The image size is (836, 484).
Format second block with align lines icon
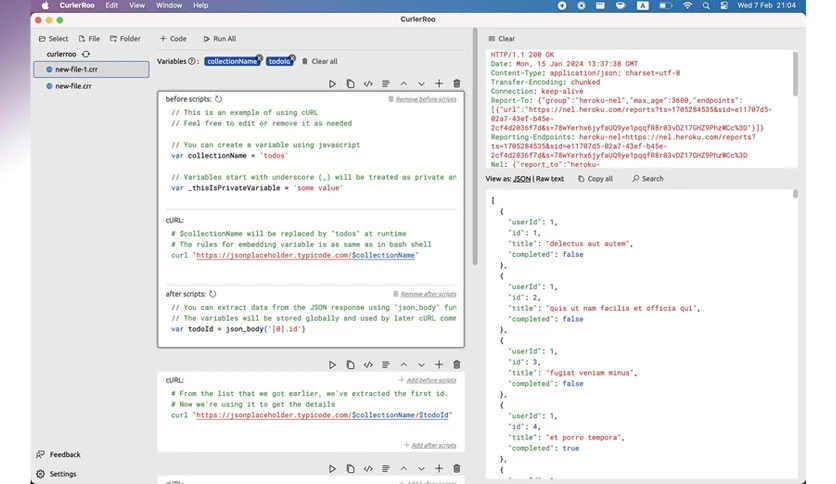(x=385, y=365)
